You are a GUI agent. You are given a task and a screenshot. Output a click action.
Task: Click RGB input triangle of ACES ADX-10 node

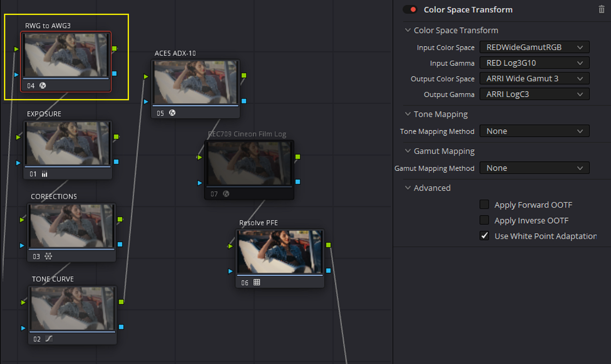click(146, 76)
